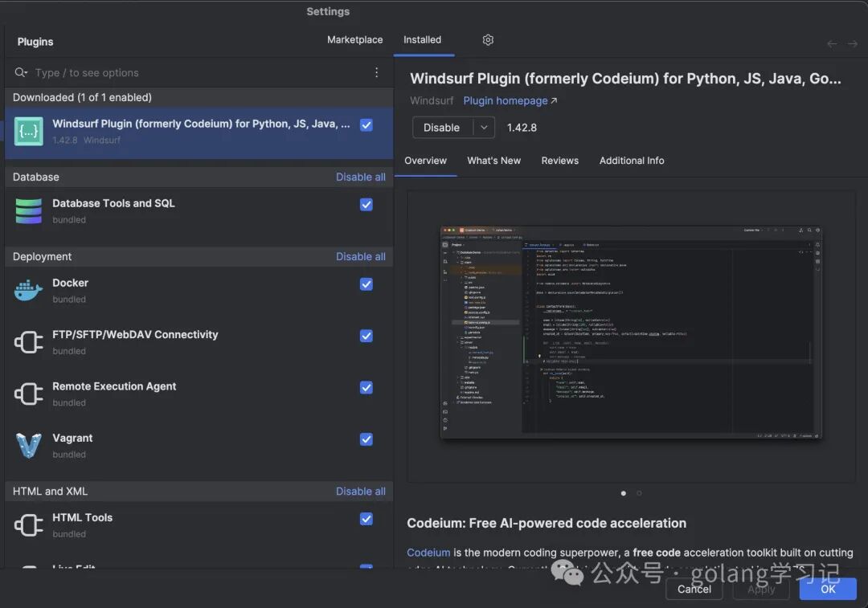The height and width of the screenshot is (608, 868).
Task: Select the Vagrant plugin icon
Action: click(x=29, y=446)
